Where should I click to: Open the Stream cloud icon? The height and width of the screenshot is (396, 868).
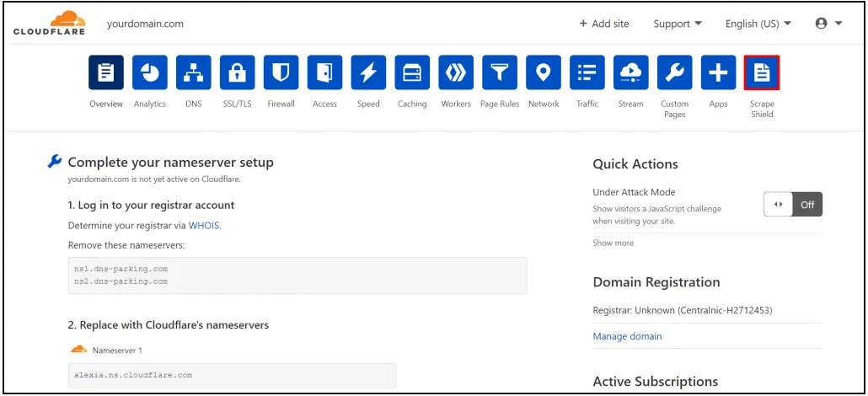[630, 72]
